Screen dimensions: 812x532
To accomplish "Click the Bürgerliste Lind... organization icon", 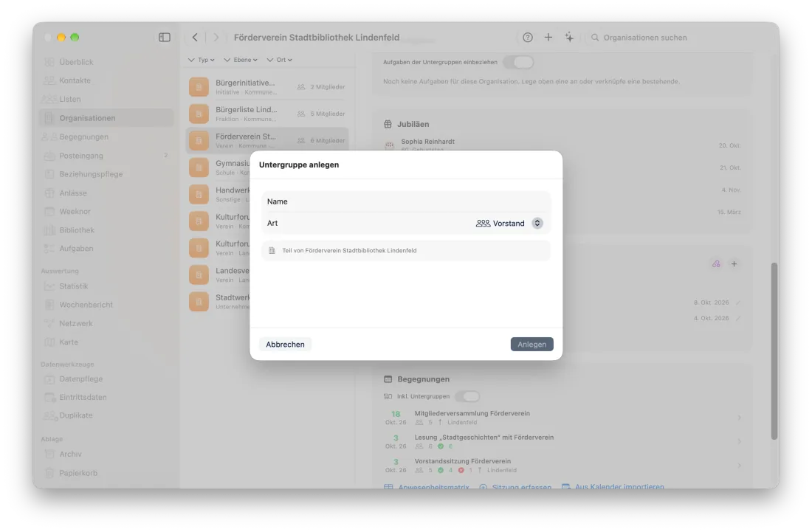I will click(x=199, y=114).
